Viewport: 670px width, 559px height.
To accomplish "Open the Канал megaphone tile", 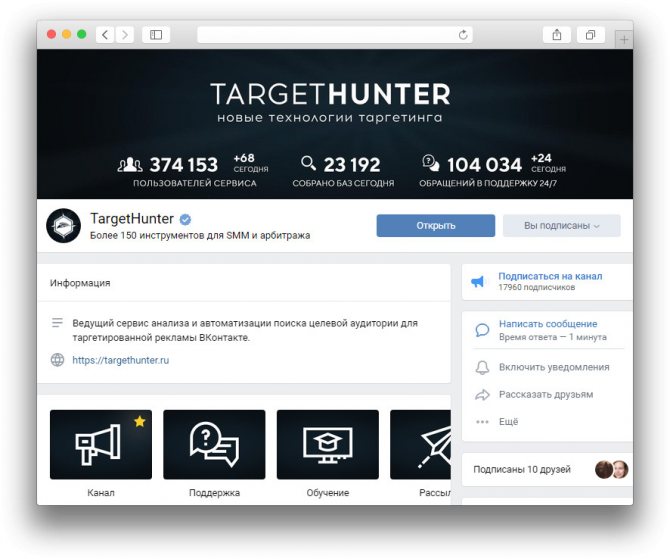I will [101, 444].
